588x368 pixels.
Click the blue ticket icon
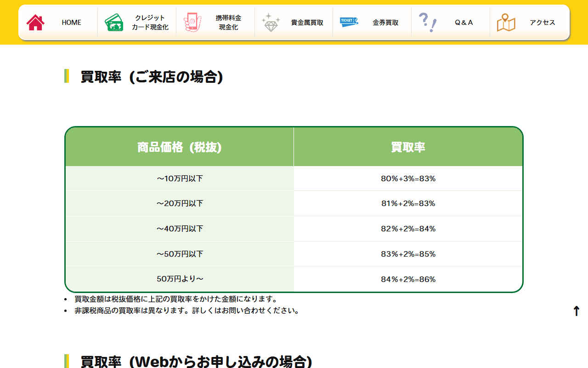[349, 21]
